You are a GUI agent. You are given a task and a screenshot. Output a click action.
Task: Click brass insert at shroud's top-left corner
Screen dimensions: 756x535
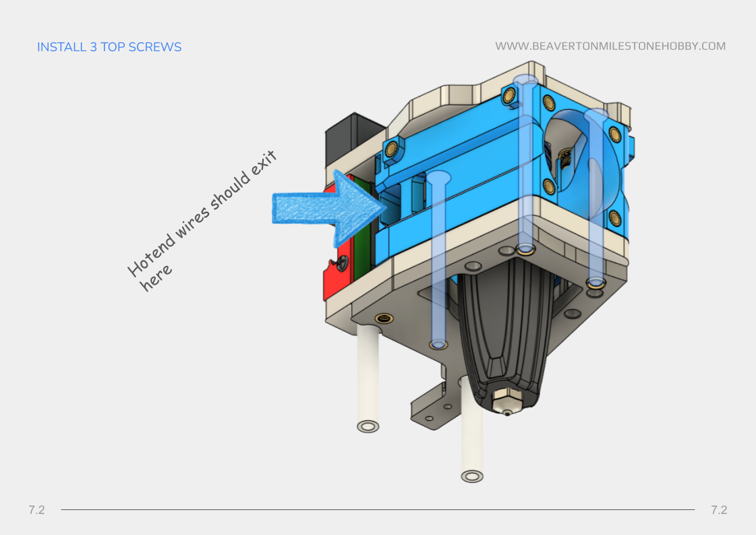pyautogui.click(x=390, y=146)
